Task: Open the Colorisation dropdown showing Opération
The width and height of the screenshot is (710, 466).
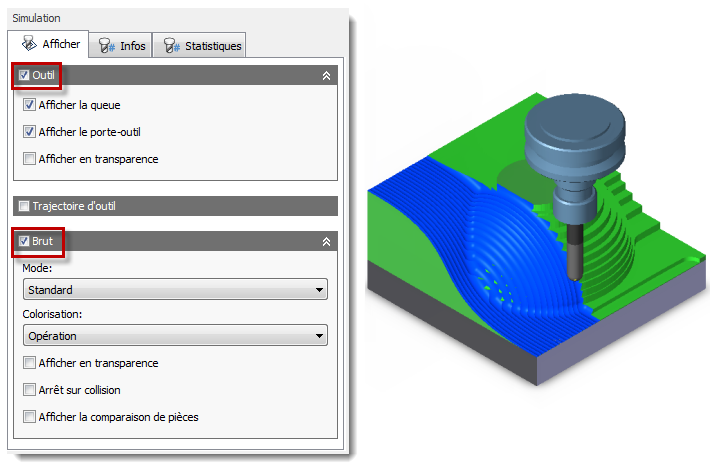Action: coord(175,336)
